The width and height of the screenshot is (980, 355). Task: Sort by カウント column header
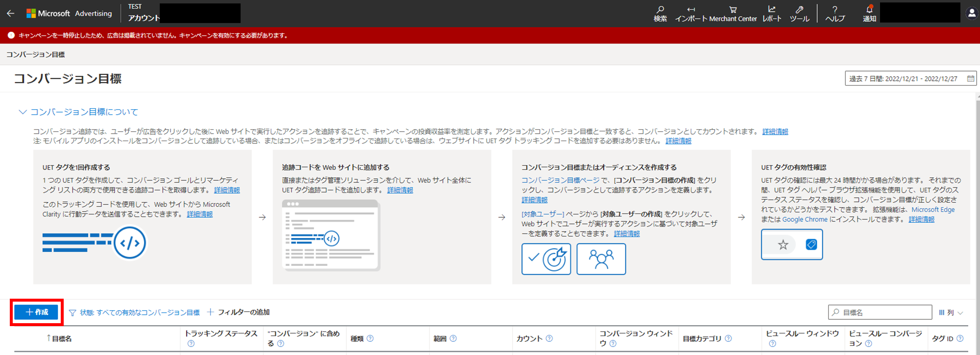click(529, 338)
